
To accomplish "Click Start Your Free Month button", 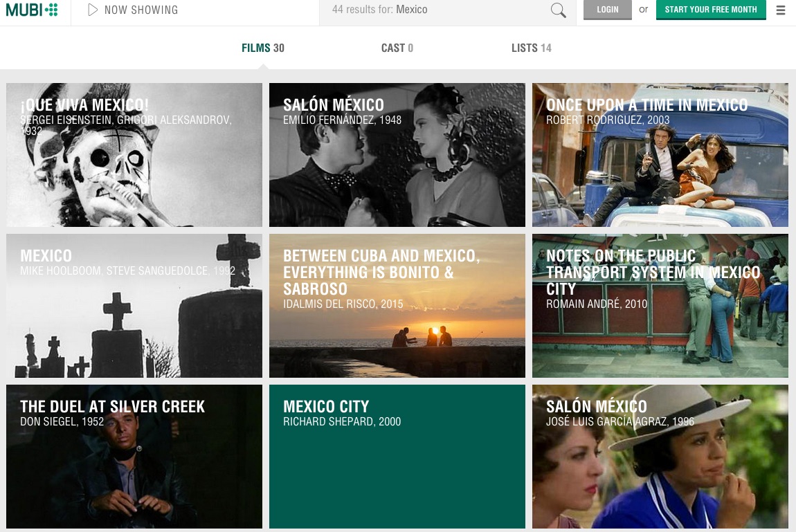I will tap(711, 10).
